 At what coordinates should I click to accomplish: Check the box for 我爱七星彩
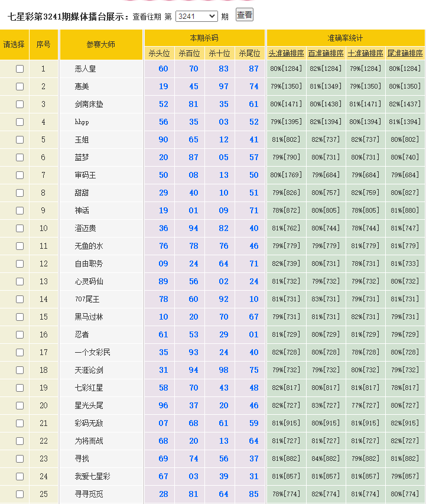[20, 476]
